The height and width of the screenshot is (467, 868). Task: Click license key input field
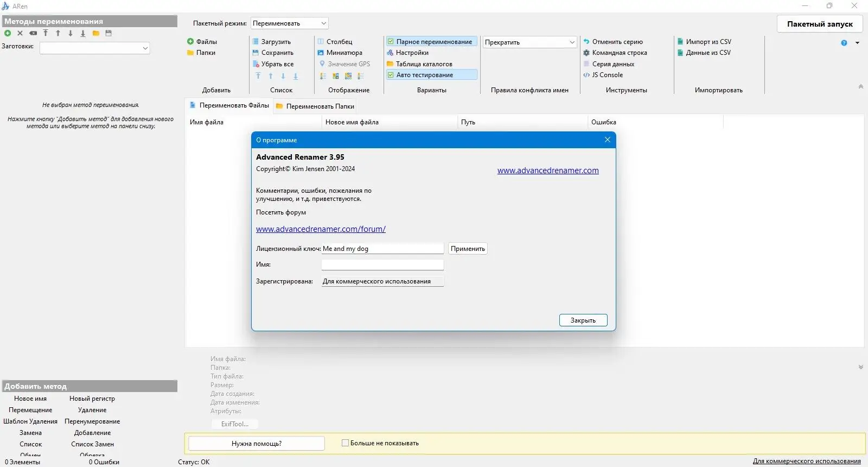click(x=382, y=249)
